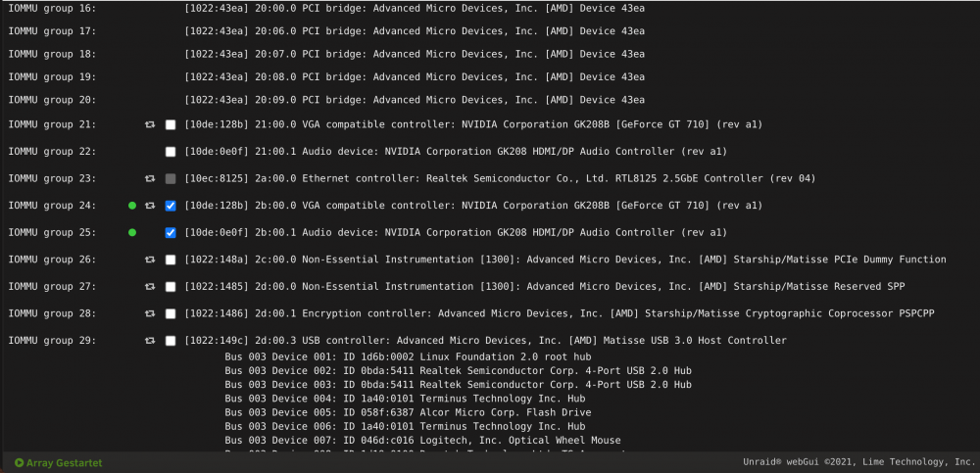Click the Array Gestartet play icon

click(20, 463)
